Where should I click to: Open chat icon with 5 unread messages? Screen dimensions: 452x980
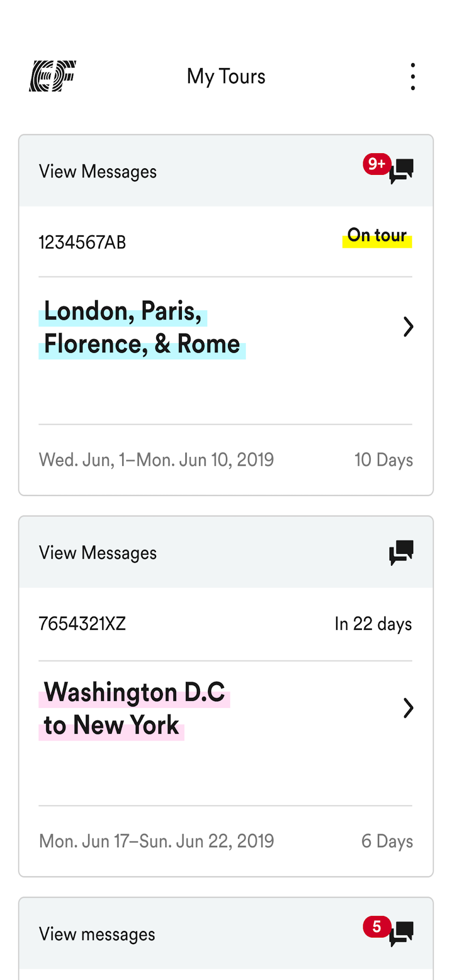coord(402,934)
